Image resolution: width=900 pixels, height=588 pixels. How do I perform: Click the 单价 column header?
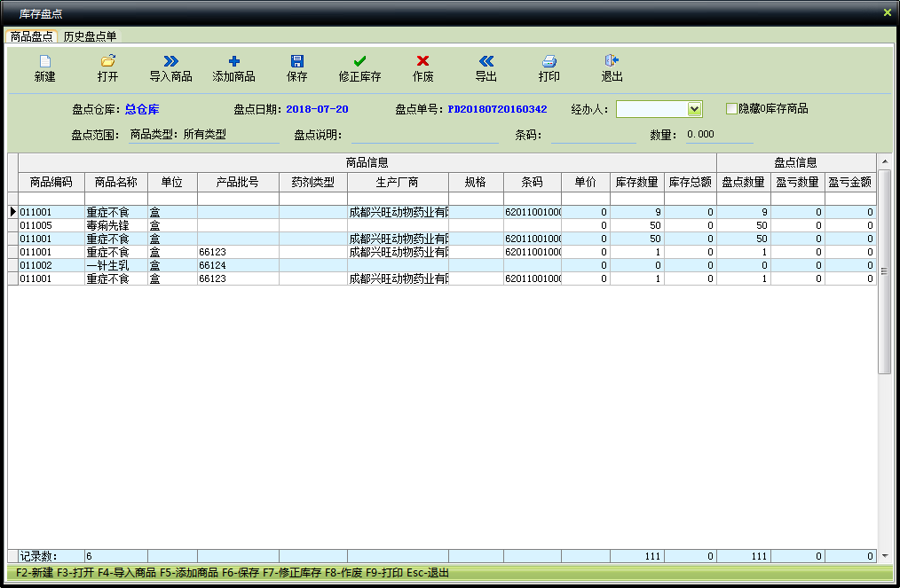click(x=586, y=182)
